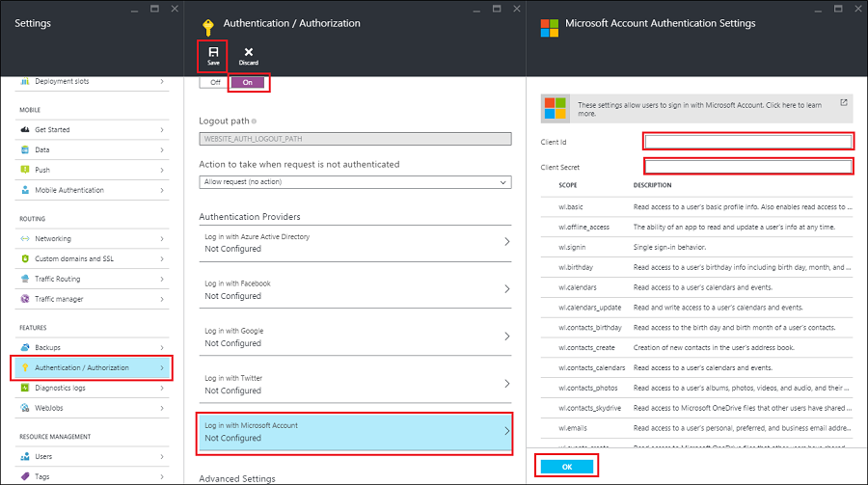Viewport: 868px width, 485px height.
Task: Open the unauthenticated request action dropdown
Action: tap(355, 182)
